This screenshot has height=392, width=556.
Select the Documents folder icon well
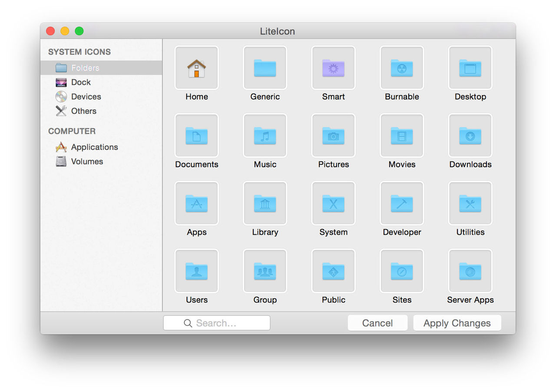point(197,136)
